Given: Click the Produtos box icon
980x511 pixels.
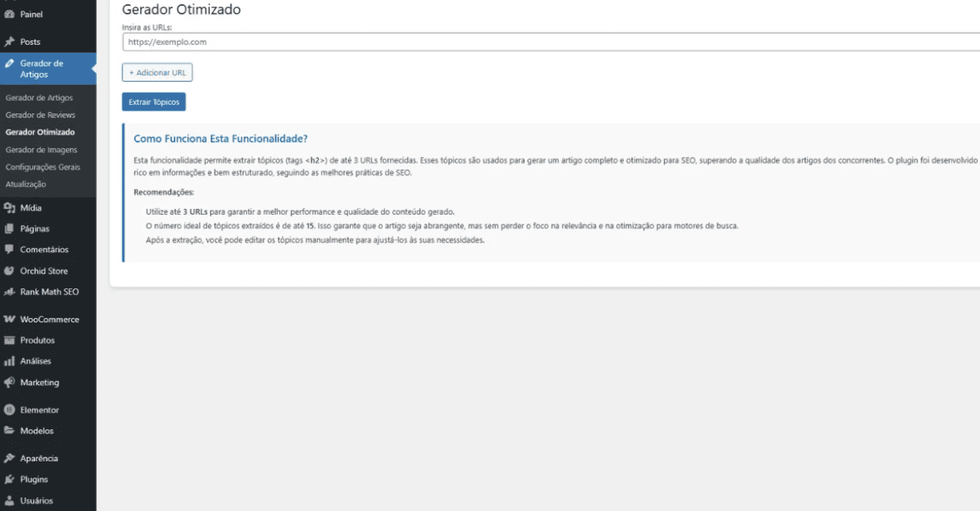Looking at the screenshot, I should click(10, 340).
